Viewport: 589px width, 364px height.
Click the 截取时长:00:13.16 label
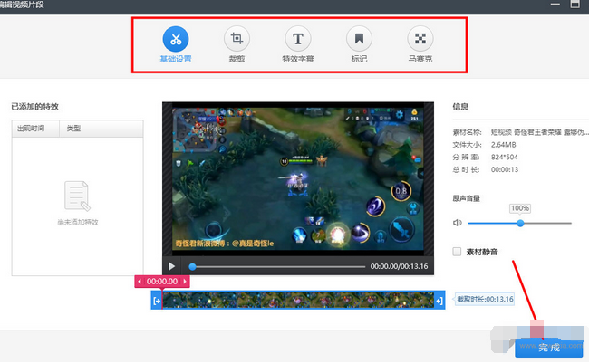[x=485, y=299]
